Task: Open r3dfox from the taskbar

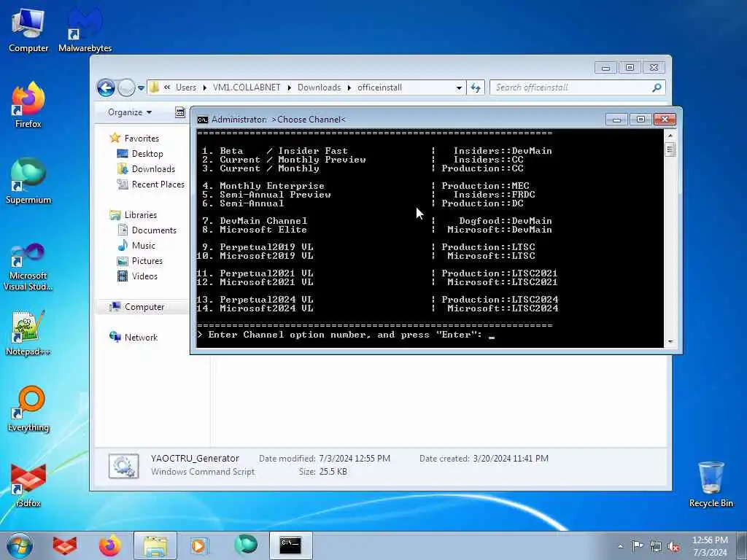Action: [x=65, y=545]
